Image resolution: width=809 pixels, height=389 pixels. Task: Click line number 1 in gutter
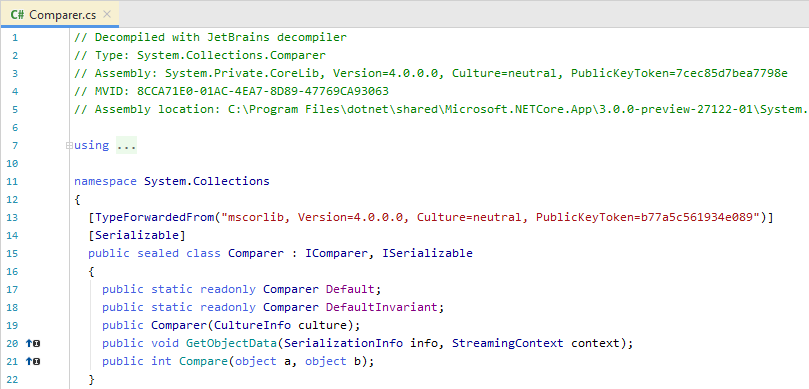(x=14, y=37)
